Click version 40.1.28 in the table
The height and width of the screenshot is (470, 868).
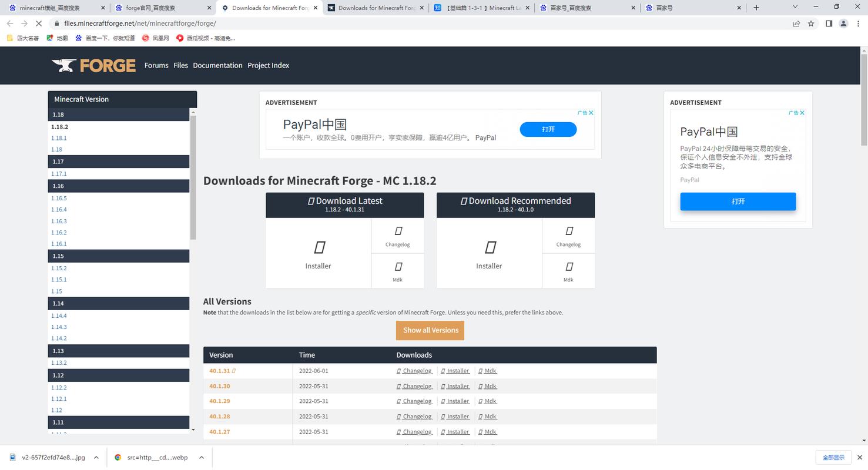220,417
